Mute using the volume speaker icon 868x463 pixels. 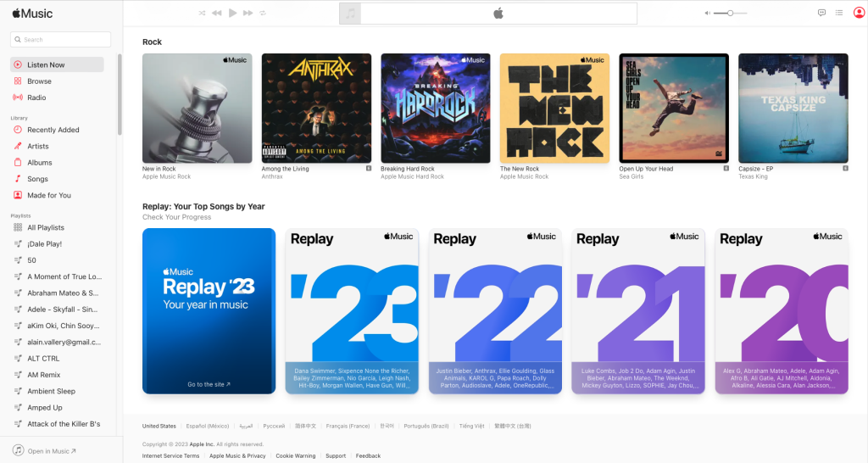pyautogui.click(x=707, y=13)
